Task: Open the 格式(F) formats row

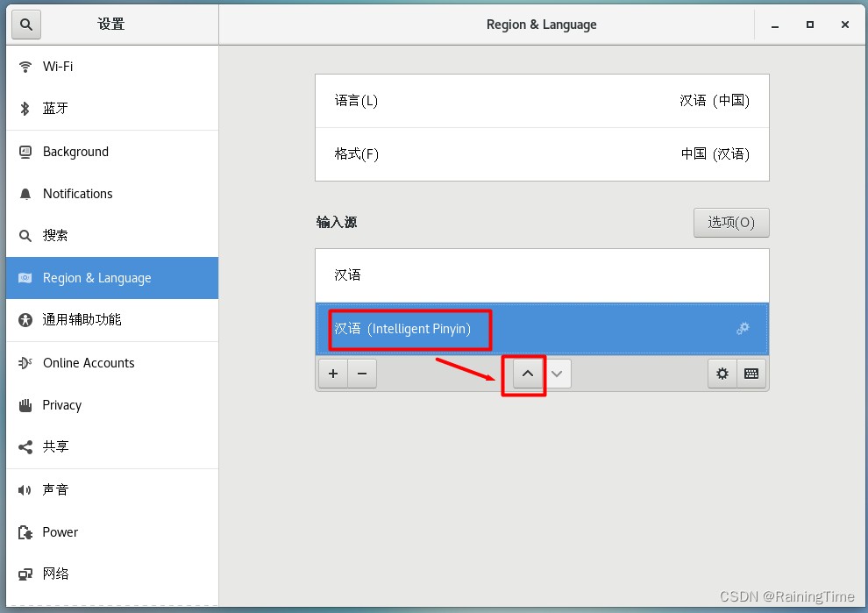Action: point(542,154)
